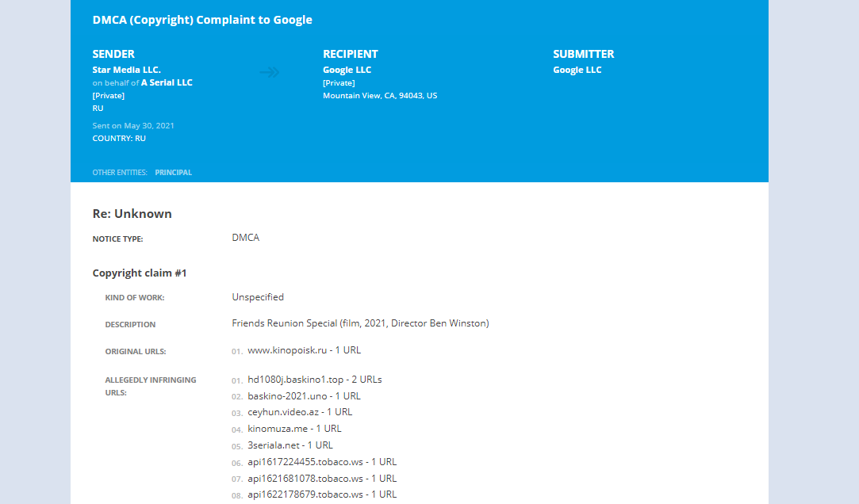The height and width of the screenshot is (504, 859).
Task: Click the Friends Reunion Special description text
Action: click(360, 323)
